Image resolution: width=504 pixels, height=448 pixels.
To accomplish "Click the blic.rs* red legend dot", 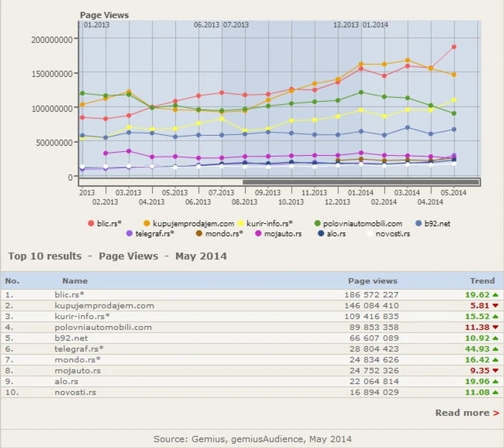I will point(91,223).
